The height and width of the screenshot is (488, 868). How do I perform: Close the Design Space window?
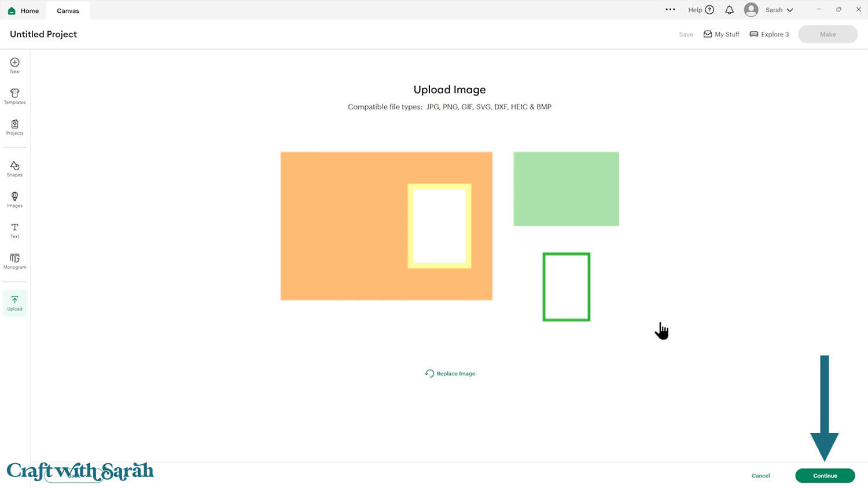pyautogui.click(x=859, y=9)
